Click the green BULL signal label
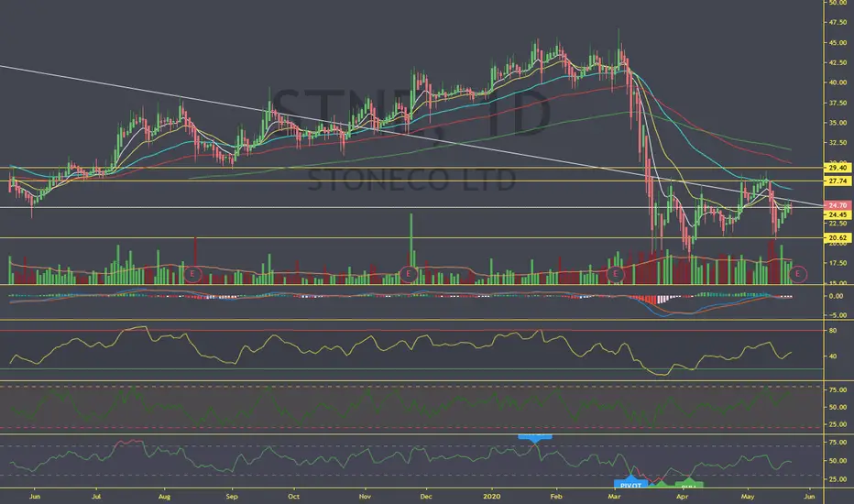This screenshot has height=504, width=854. tap(689, 485)
